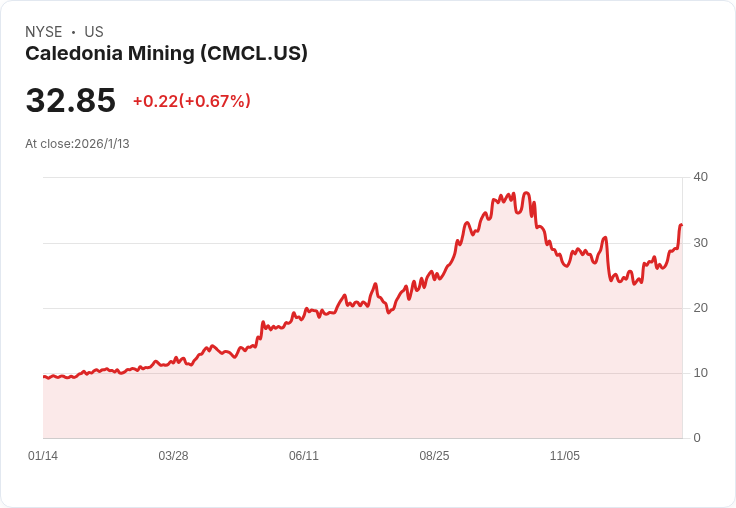The height and width of the screenshot is (508, 736).
Task: Click the US market label
Action: tap(94, 32)
